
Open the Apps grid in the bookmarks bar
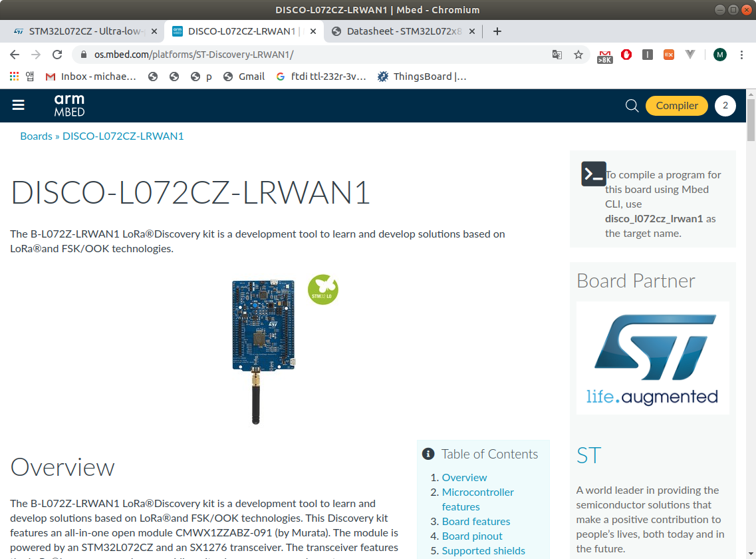[x=15, y=77]
